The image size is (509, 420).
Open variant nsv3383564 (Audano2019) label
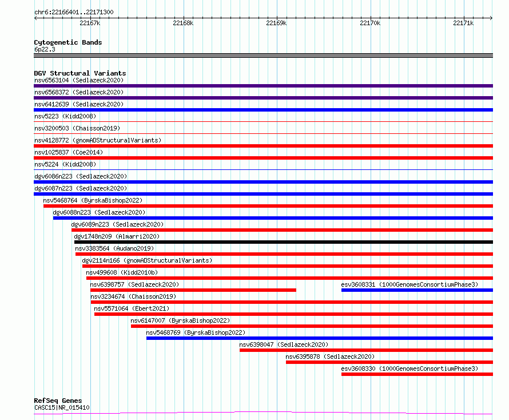pyautogui.click(x=114, y=248)
